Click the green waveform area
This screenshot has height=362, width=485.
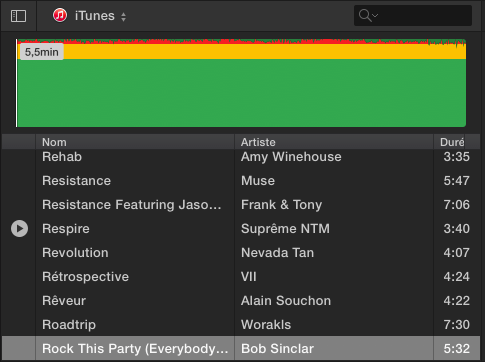point(241,93)
